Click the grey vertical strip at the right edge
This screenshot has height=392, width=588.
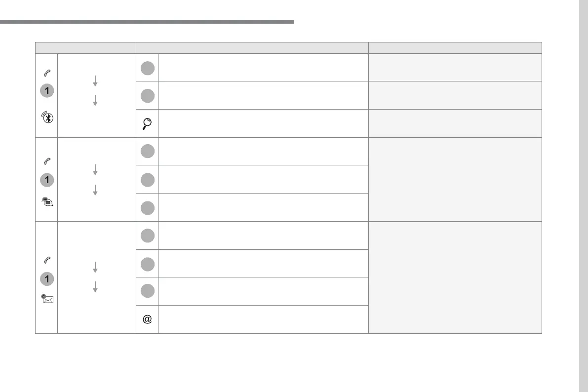pos(583,196)
